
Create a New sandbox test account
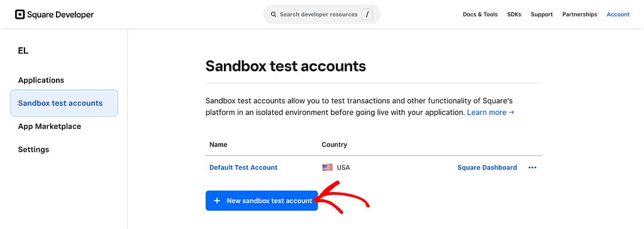tap(262, 201)
